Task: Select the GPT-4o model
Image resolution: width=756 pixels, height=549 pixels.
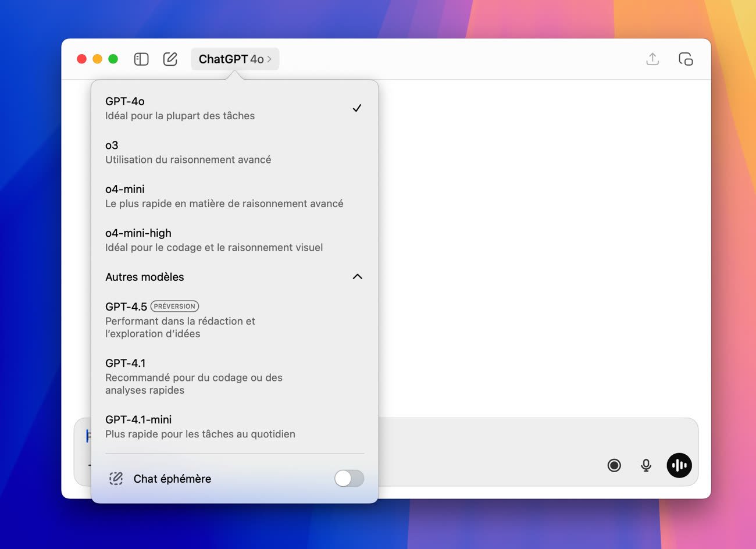Action: 234,108
